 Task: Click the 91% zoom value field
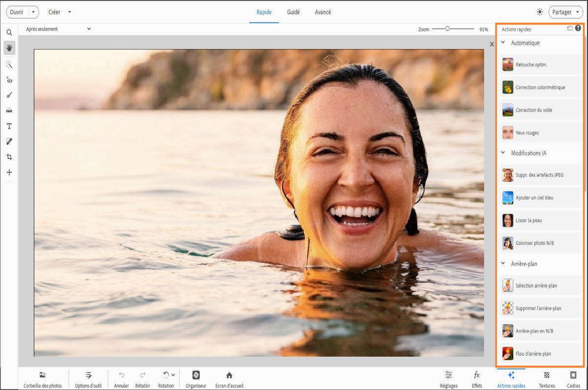pos(483,29)
